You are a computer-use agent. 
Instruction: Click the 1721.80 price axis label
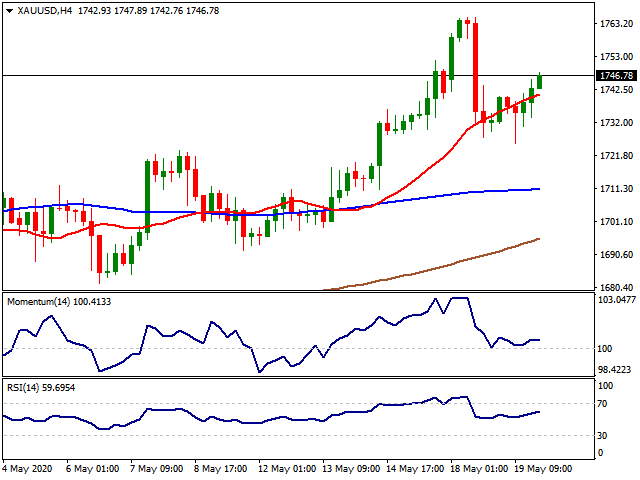click(x=616, y=156)
